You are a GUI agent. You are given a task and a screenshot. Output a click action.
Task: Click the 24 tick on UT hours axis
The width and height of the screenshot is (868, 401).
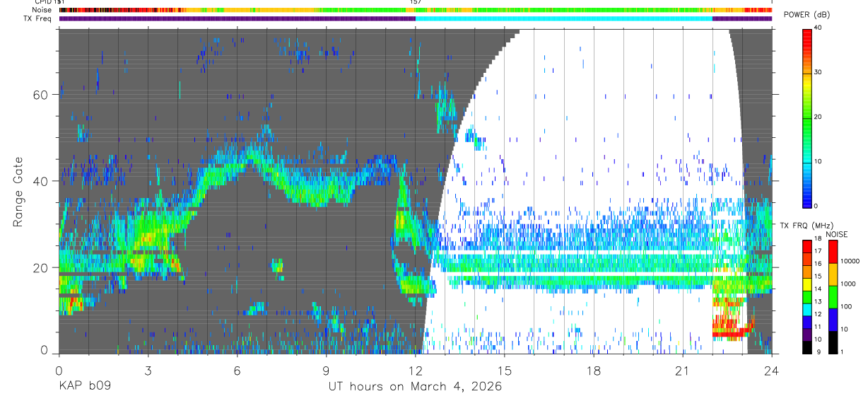click(x=772, y=370)
